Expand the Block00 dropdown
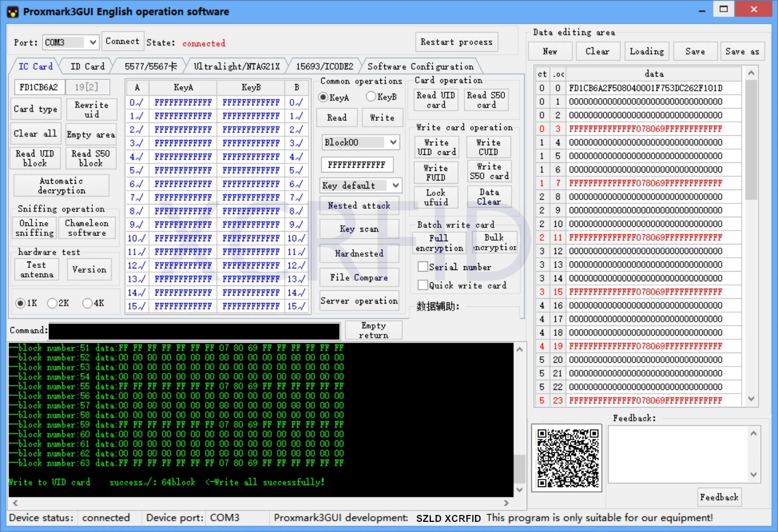This screenshot has height=532, width=778. tap(393, 142)
